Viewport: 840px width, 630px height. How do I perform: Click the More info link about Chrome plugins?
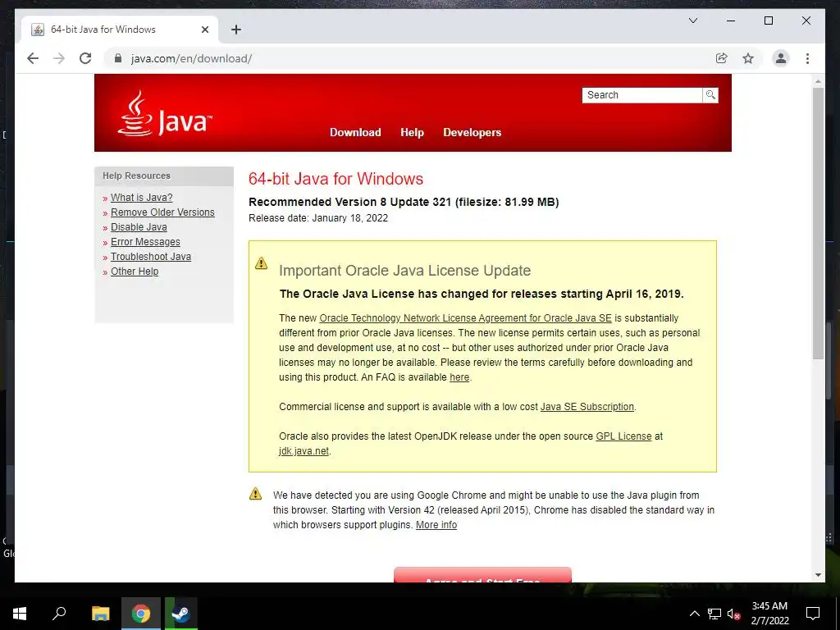coord(436,525)
